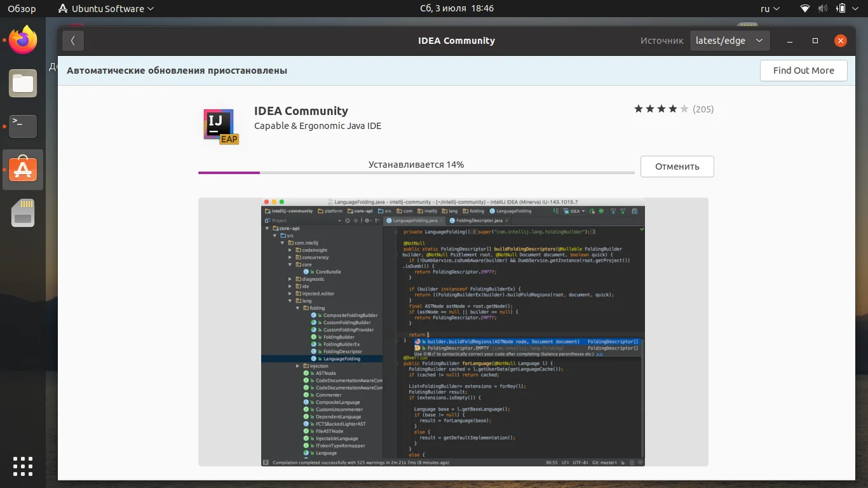
Task: Open Firefox from the dock
Action: 23,41
